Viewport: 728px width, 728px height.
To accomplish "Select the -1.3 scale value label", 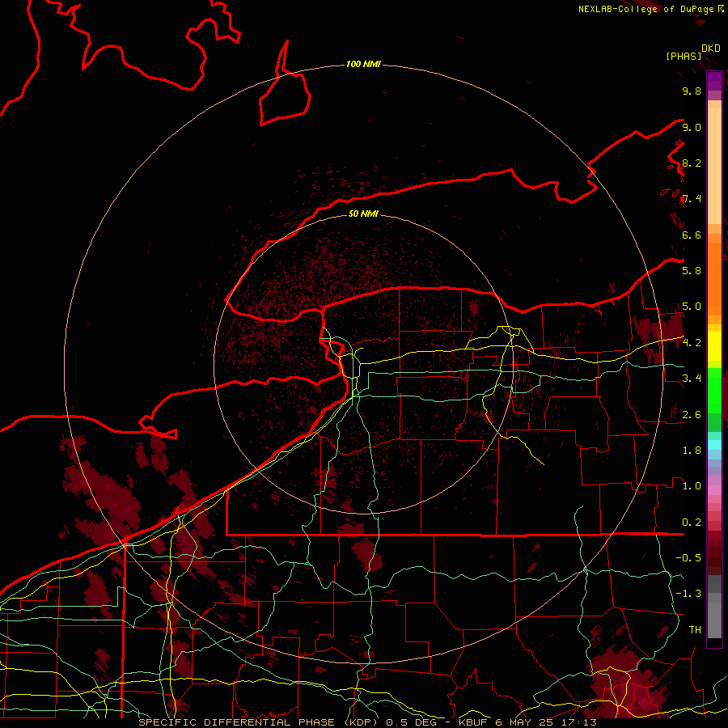I will coord(688,594).
